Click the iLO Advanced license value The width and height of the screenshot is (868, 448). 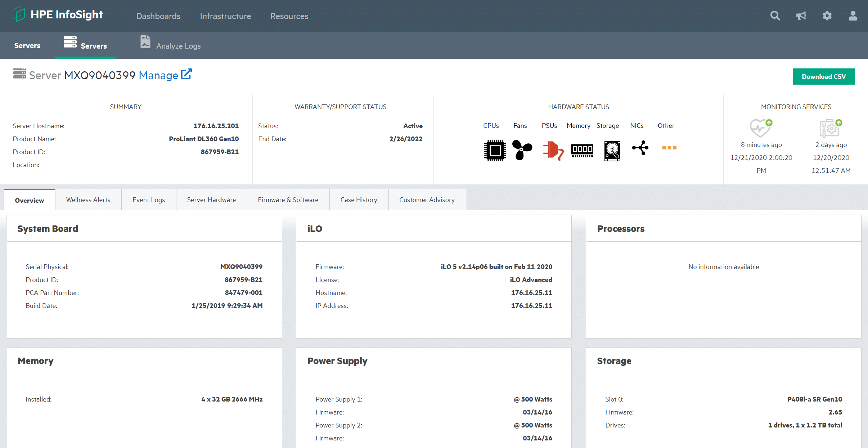(531, 279)
